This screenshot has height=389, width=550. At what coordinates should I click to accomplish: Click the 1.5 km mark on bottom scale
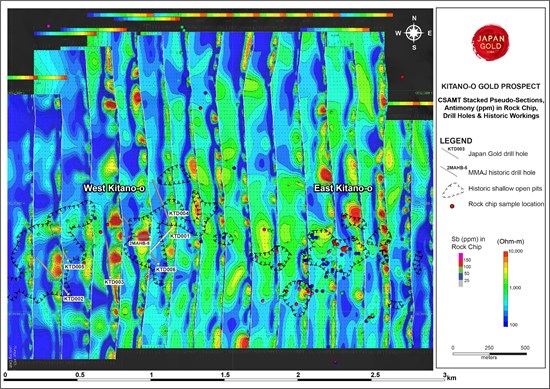tap(225, 375)
